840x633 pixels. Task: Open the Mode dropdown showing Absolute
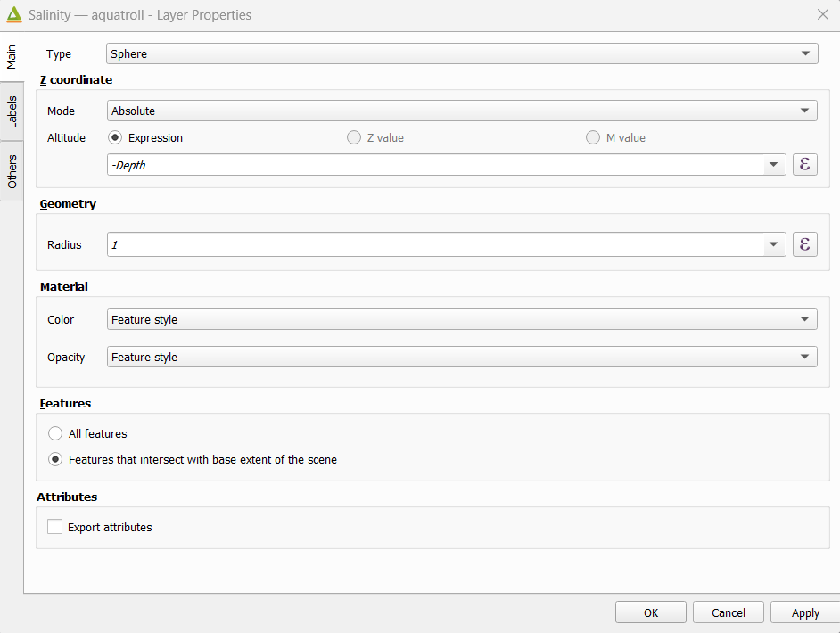pos(462,111)
